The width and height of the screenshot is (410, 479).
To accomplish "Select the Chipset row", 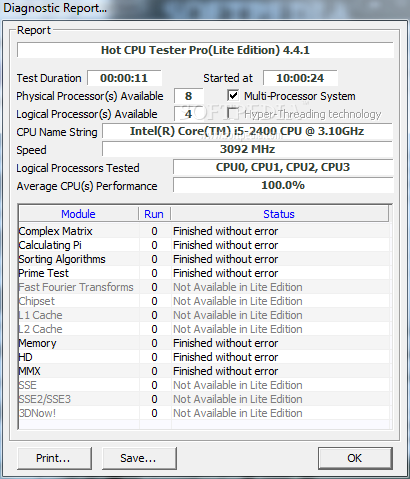I will [204, 301].
